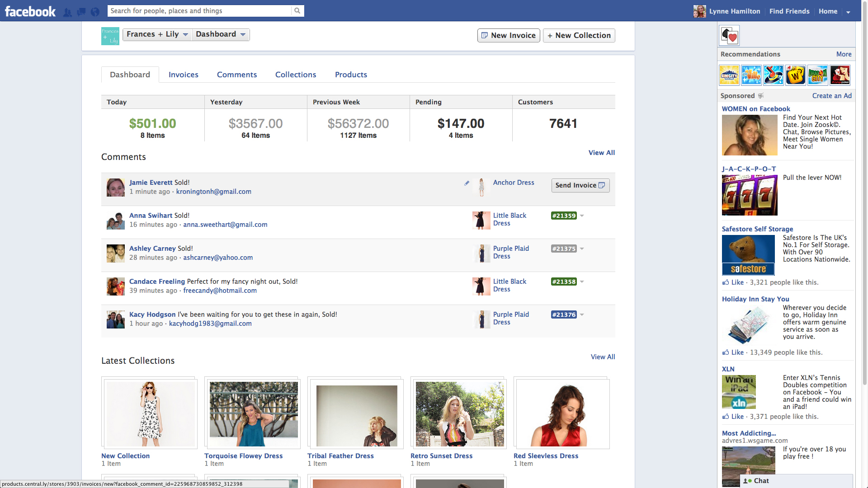Open the Dragon City recommendation icon
The width and height of the screenshot is (868, 488).
tap(818, 75)
